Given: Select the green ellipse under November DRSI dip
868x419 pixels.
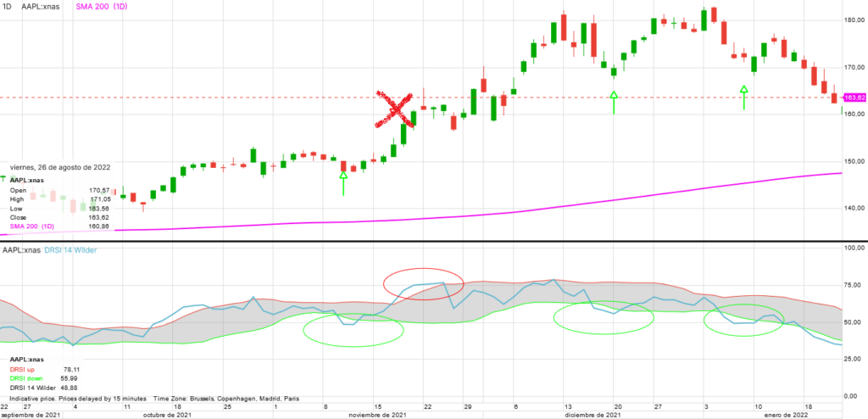Looking at the screenshot, I should [x=353, y=330].
